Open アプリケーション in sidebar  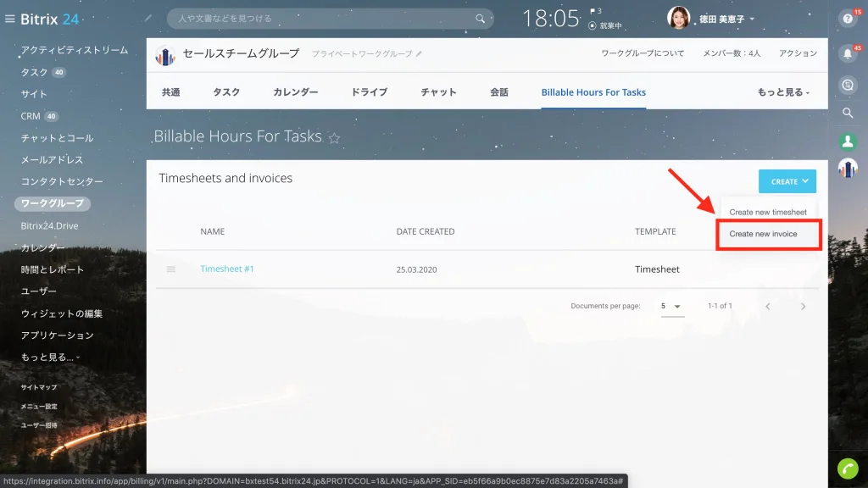coord(57,335)
